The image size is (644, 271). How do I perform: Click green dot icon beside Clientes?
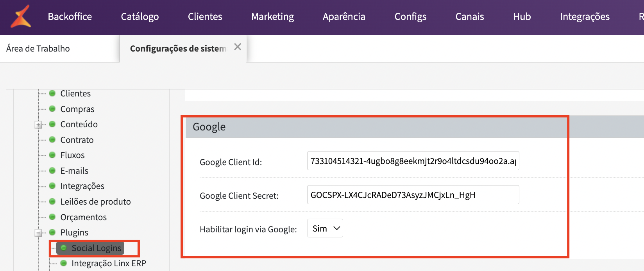point(52,93)
